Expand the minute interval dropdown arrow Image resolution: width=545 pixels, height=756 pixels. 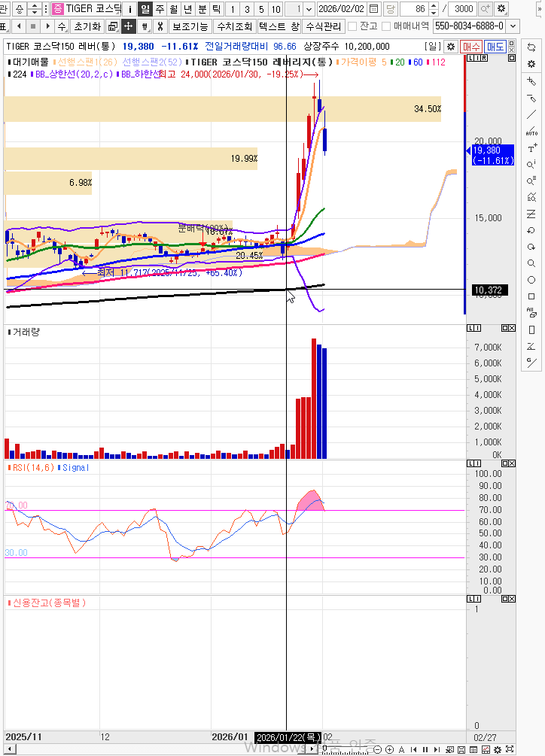pos(309,9)
